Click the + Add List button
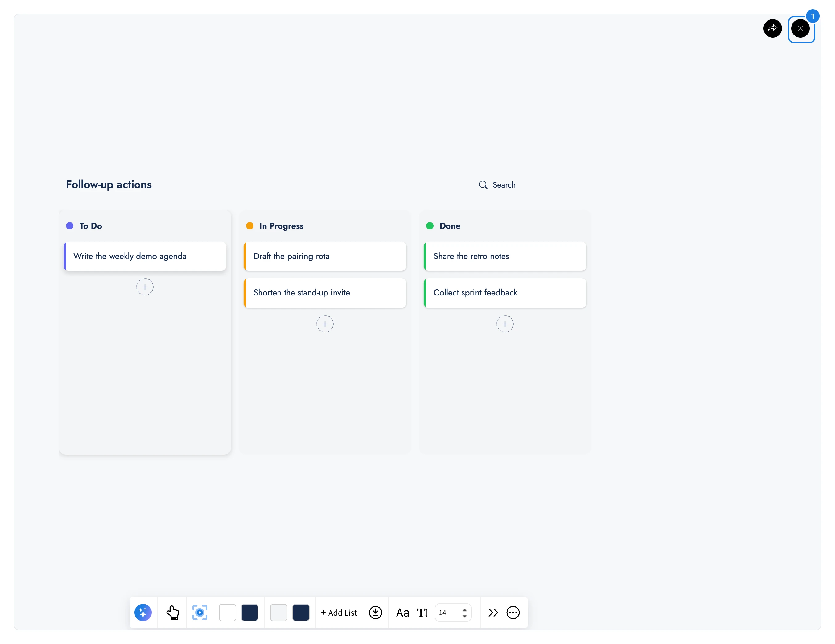835x644 pixels. click(339, 613)
